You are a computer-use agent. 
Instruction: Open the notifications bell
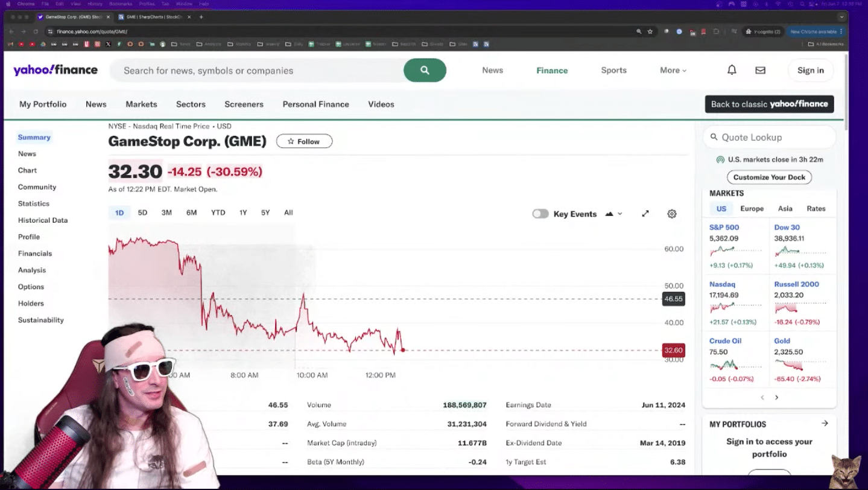point(732,70)
